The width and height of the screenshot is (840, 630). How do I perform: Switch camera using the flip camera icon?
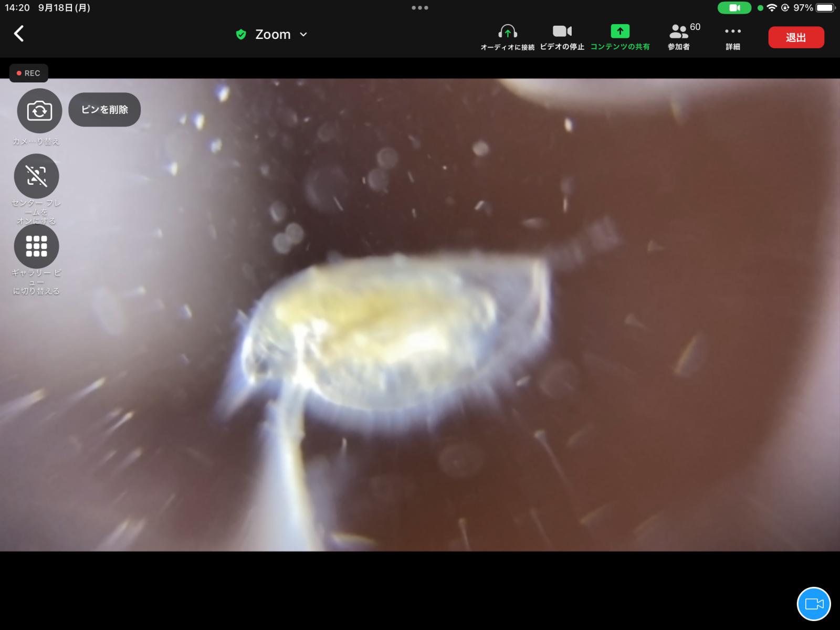[x=39, y=111]
